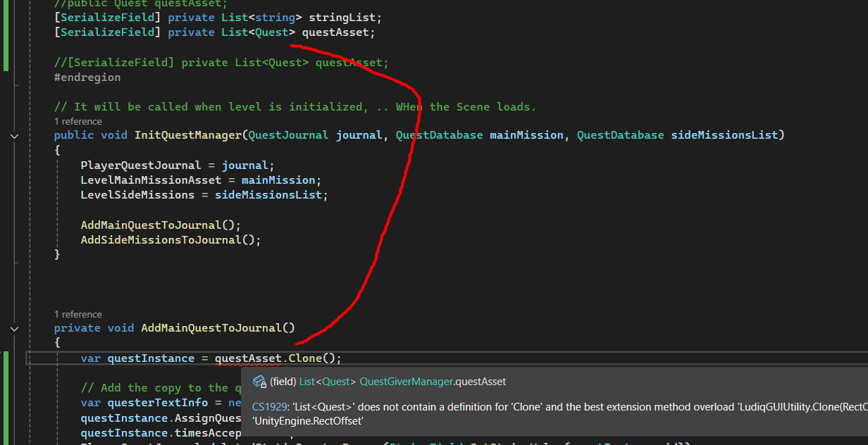The image size is (868, 445).
Task: Place cursor on "#endregion" directive
Action: [x=87, y=77]
